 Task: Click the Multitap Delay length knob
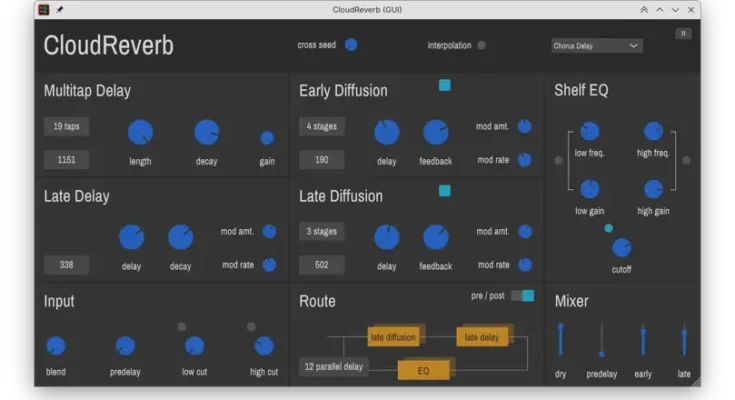pos(140,132)
